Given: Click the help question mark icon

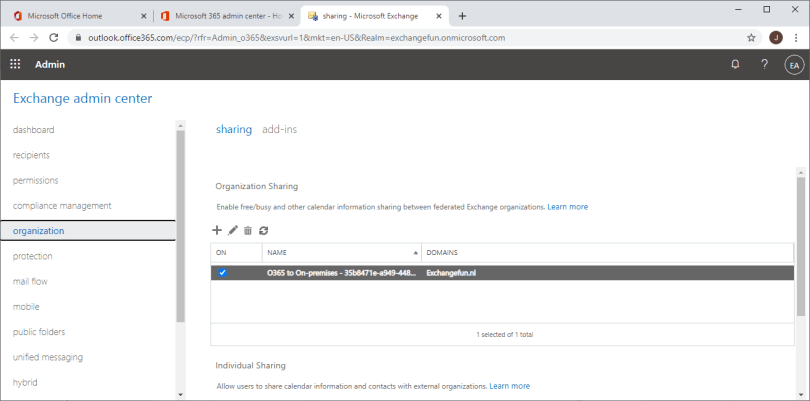Looking at the screenshot, I should click(x=764, y=64).
